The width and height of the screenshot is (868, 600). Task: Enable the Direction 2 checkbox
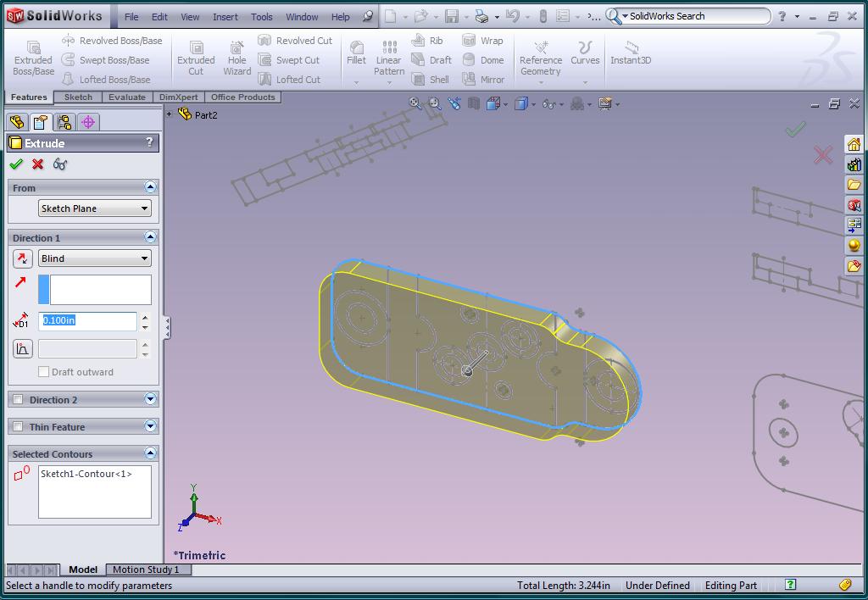(x=19, y=400)
